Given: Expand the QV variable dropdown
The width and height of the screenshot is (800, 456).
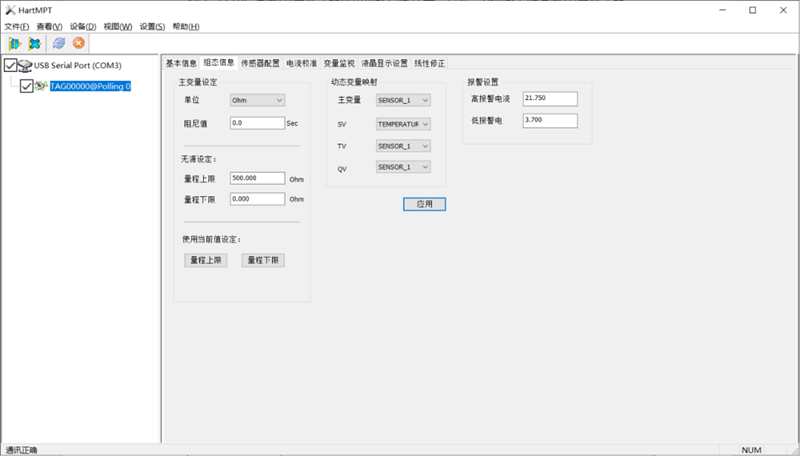Looking at the screenshot, I should 403,167.
